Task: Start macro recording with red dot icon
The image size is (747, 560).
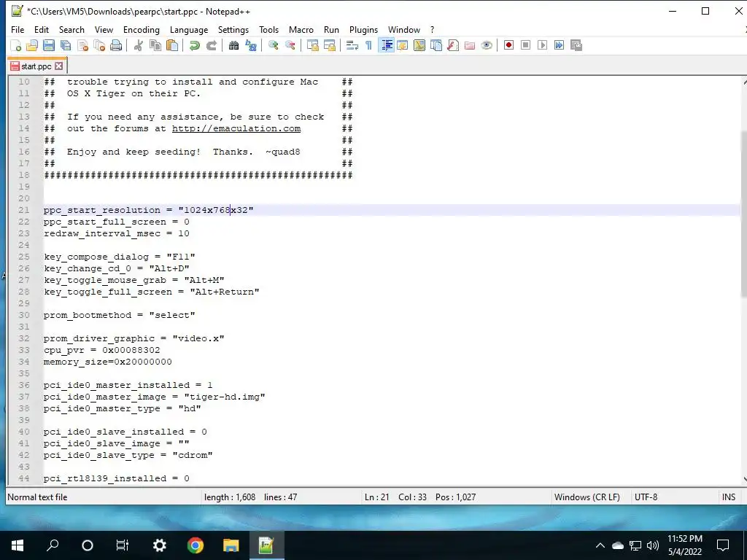Action: pyautogui.click(x=508, y=46)
